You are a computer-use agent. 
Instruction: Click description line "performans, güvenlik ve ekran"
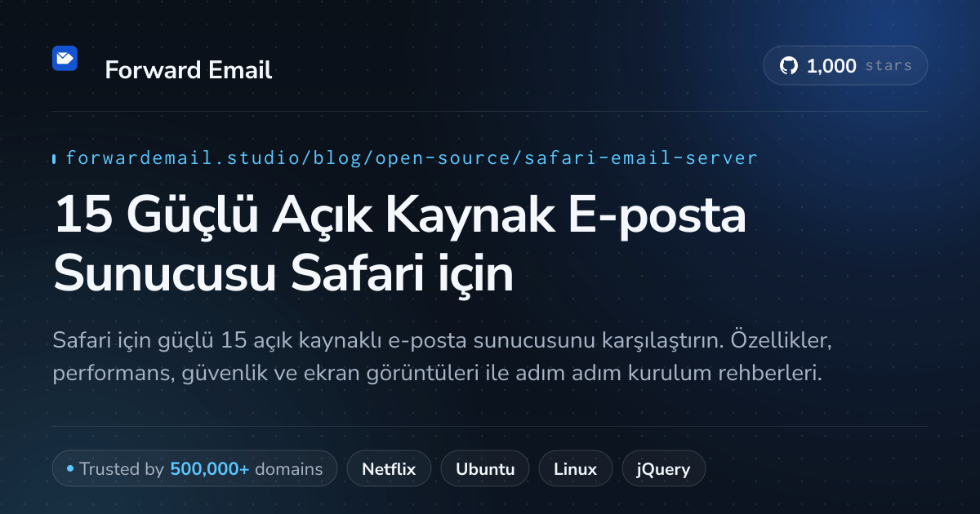(437, 374)
